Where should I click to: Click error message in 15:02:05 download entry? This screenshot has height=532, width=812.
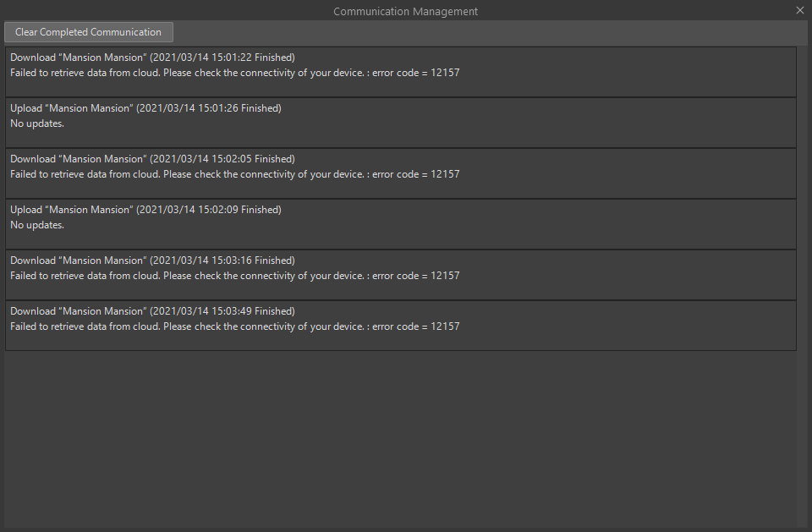(235, 174)
